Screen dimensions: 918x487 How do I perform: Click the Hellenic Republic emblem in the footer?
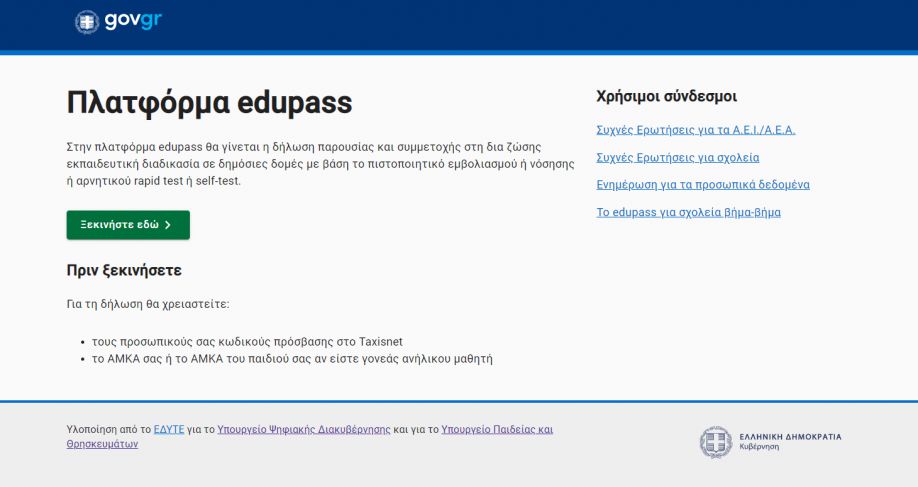click(715, 442)
